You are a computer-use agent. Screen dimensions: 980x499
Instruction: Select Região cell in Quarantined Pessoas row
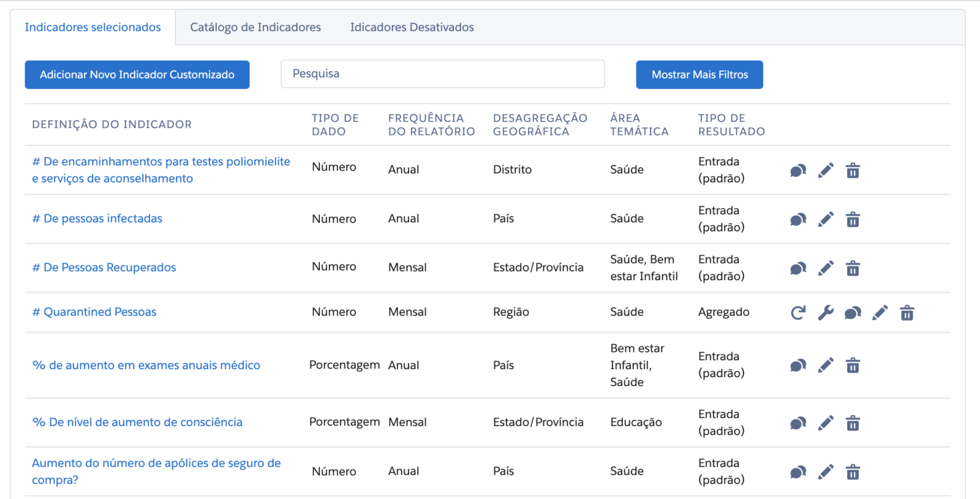(x=511, y=312)
